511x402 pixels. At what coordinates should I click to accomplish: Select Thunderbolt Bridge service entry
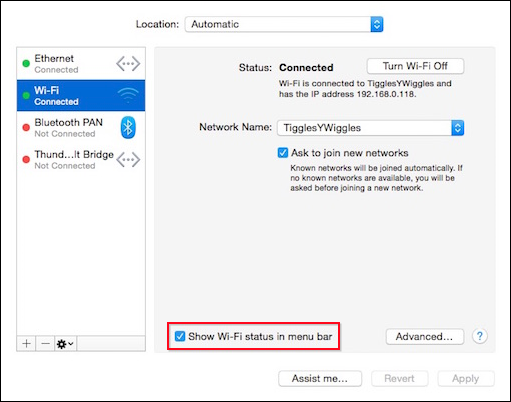click(x=81, y=159)
